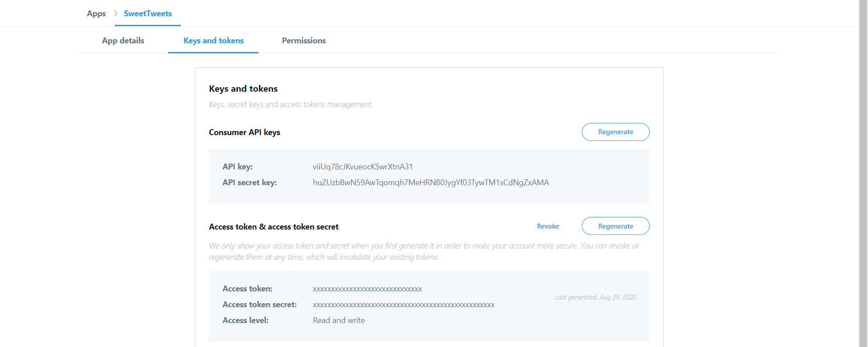
Task: Select the API key value text
Action: pos(364,166)
